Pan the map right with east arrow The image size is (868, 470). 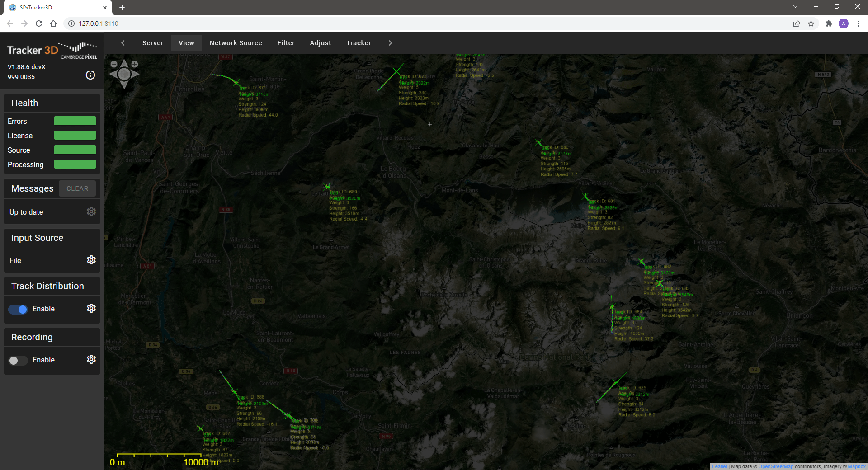coord(135,74)
